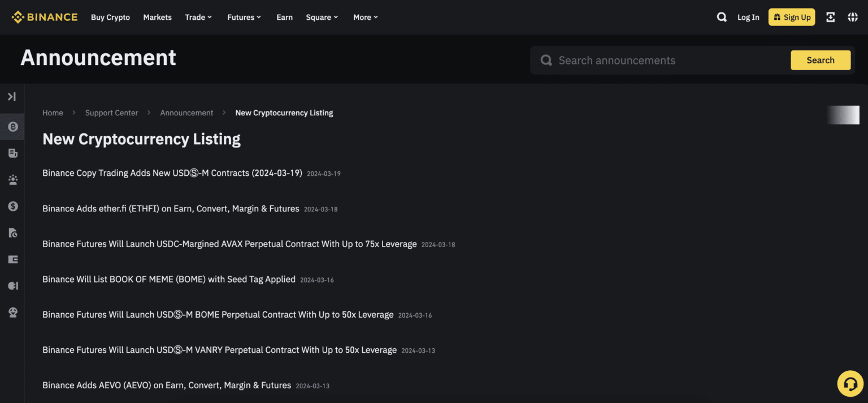Click the customer support chat bubble icon
The height and width of the screenshot is (403, 868).
pos(850,383)
